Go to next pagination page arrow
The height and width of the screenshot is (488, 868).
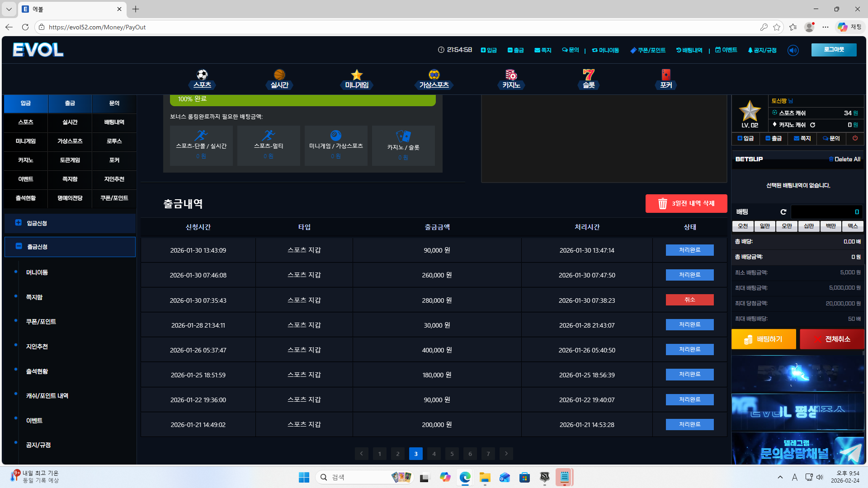tap(506, 454)
